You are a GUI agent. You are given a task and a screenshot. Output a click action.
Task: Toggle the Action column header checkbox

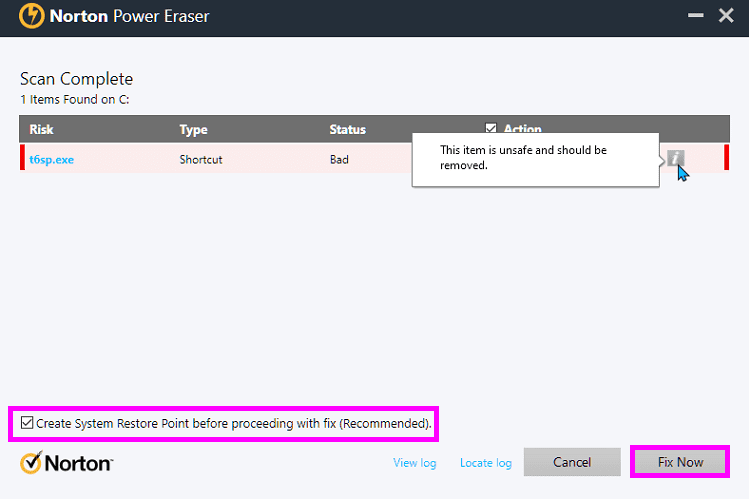pyautogui.click(x=491, y=128)
